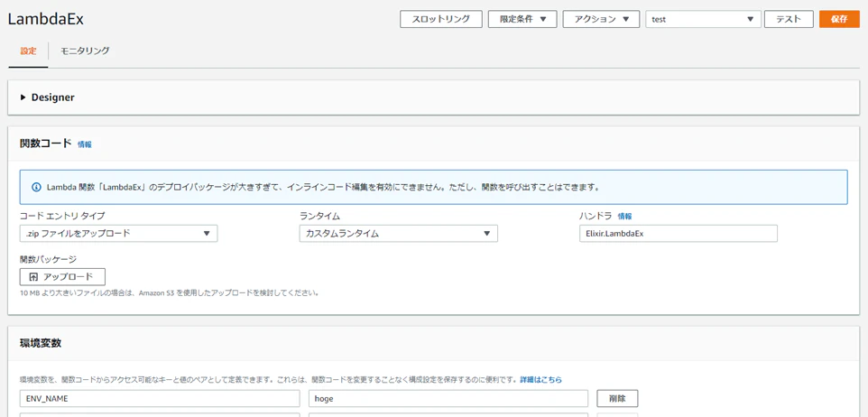The width and height of the screenshot is (868, 417).
Task: Open the ランタイム dropdown
Action: click(x=399, y=234)
